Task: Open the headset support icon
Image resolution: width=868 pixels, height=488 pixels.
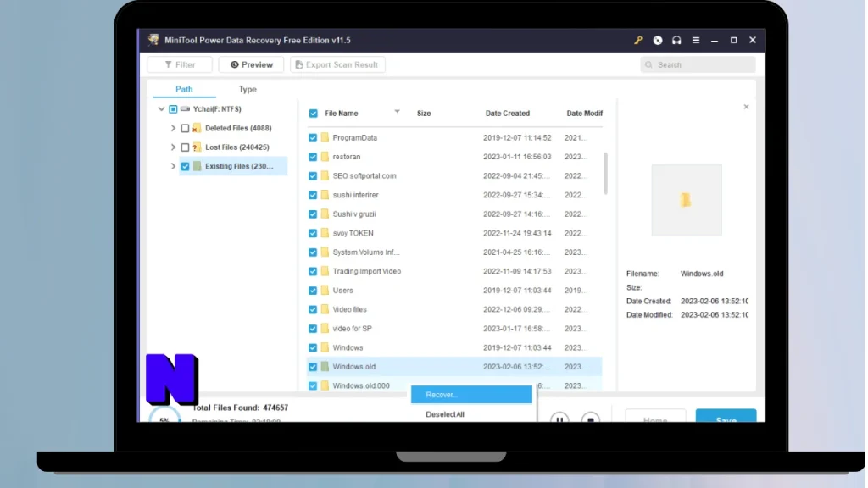Action: coord(676,41)
